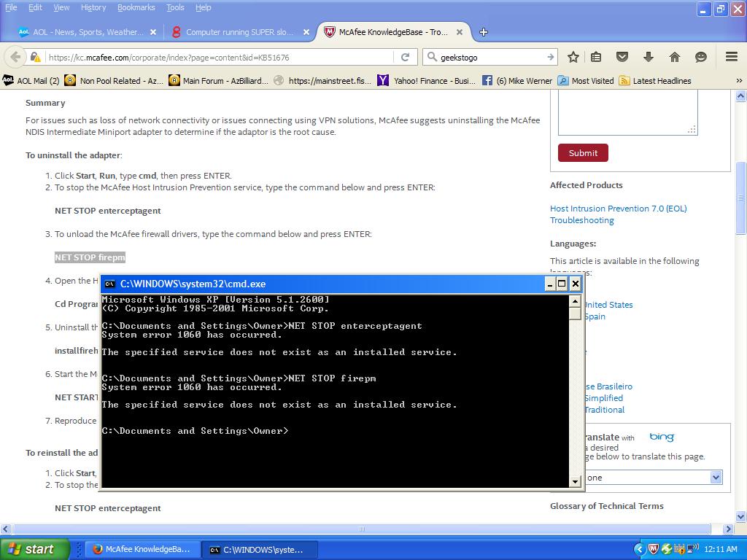Open the Help menu
The image size is (747, 560).
[x=204, y=7]
